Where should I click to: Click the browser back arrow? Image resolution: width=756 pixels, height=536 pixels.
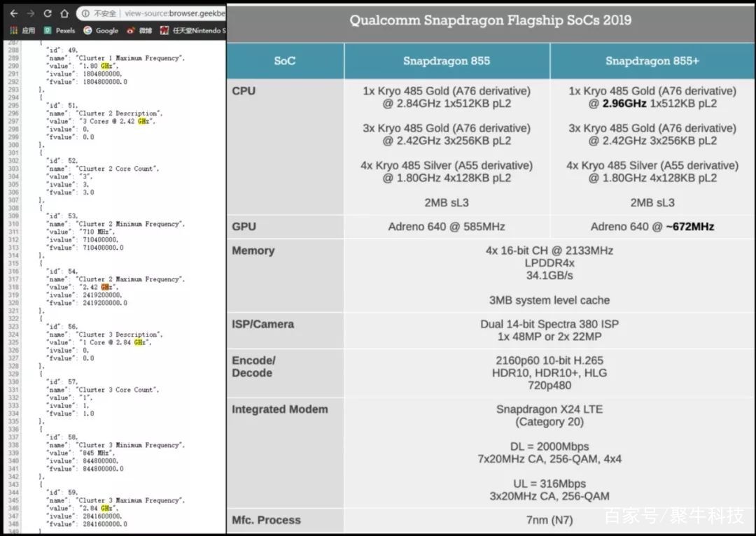13,13
